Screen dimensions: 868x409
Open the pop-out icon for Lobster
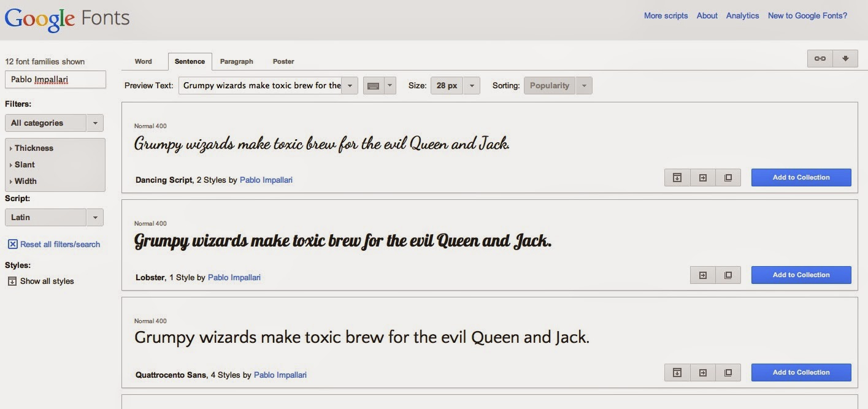[728, 275]
